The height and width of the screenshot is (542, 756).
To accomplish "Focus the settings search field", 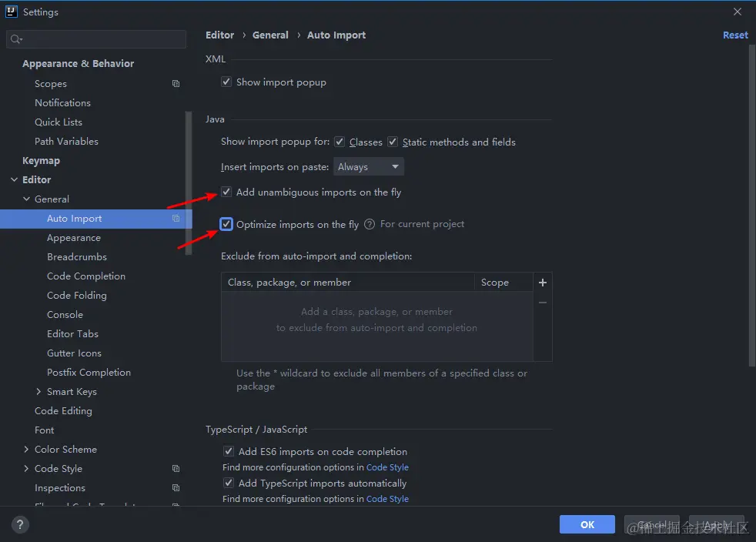I will 96,39.
